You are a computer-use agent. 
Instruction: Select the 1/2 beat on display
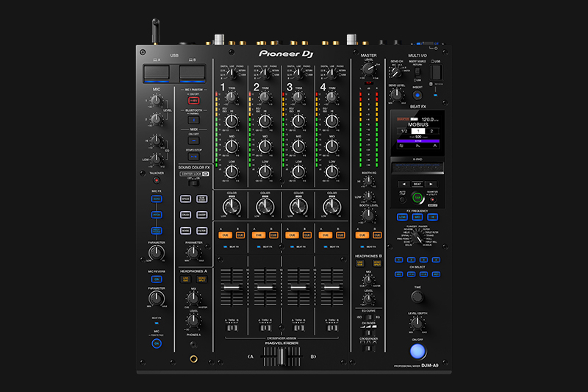point(404,131)
